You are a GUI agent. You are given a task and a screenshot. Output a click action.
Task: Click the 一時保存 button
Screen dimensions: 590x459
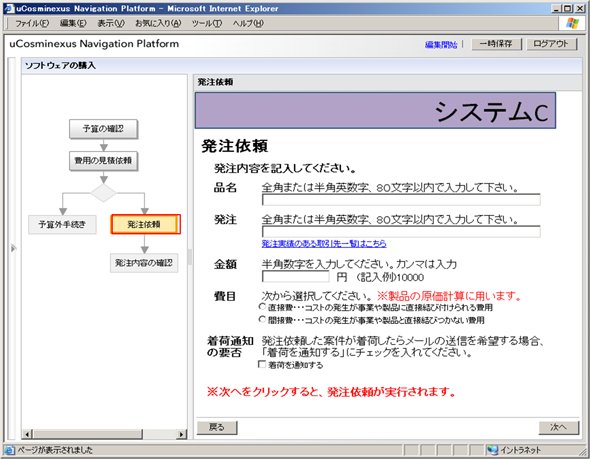point(496,44)
